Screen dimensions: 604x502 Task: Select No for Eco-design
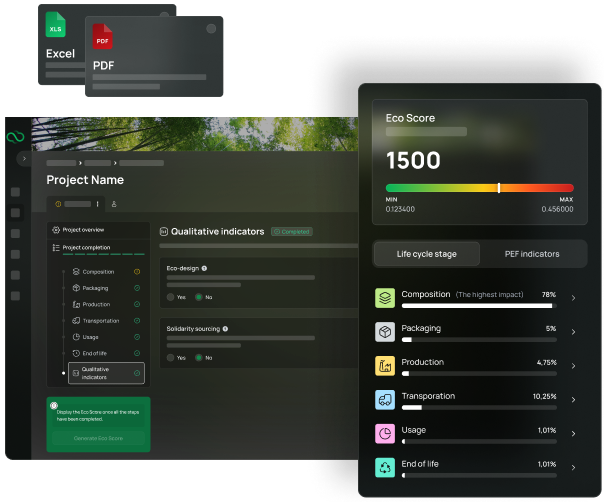pyautogui.click(x=199, y=297)
